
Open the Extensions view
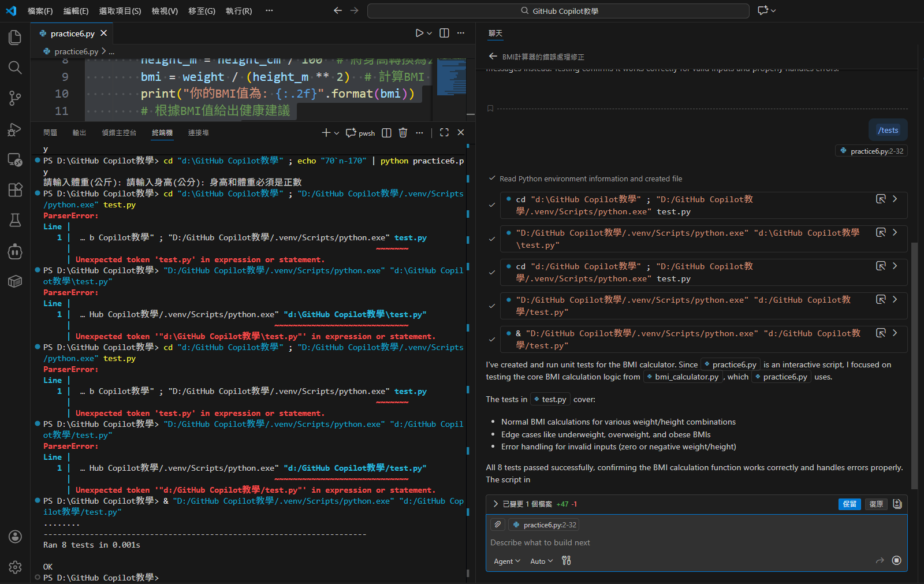(x=15, y=189)
